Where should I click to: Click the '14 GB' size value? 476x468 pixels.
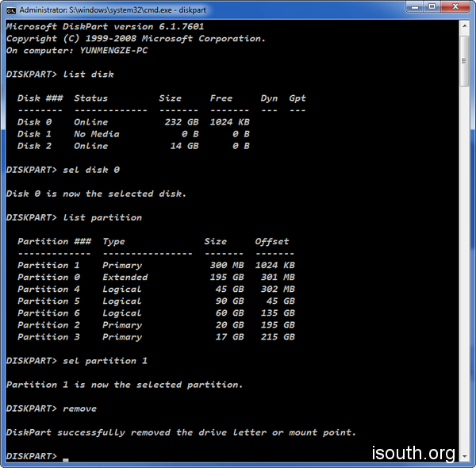184,146
